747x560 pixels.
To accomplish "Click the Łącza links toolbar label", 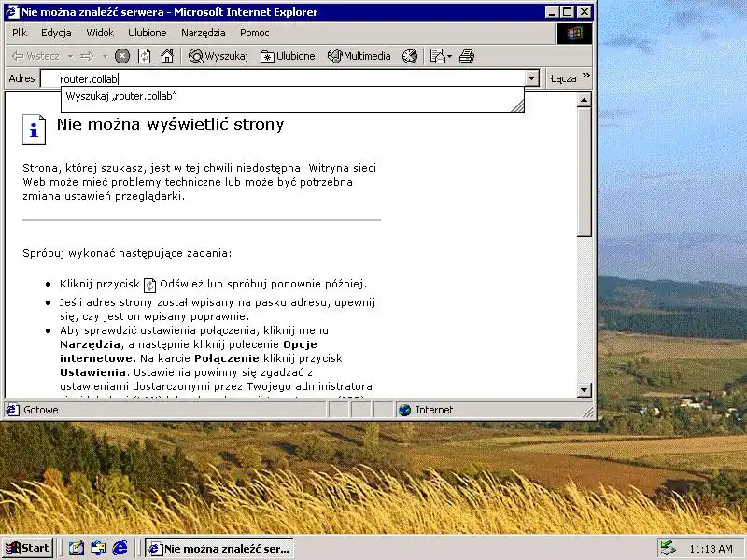I will point(563,78).
